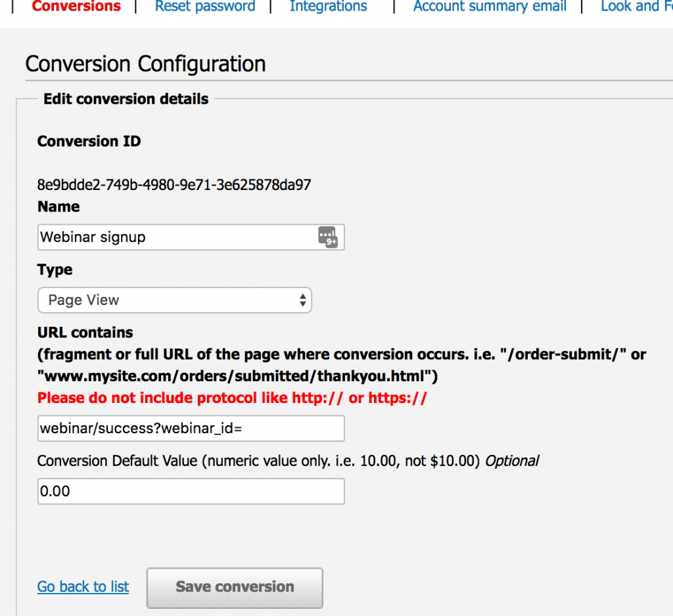The width and height of the screenshot is (673, 616).
Task: Go to the Integrations tab
Action: pos(328,7)
